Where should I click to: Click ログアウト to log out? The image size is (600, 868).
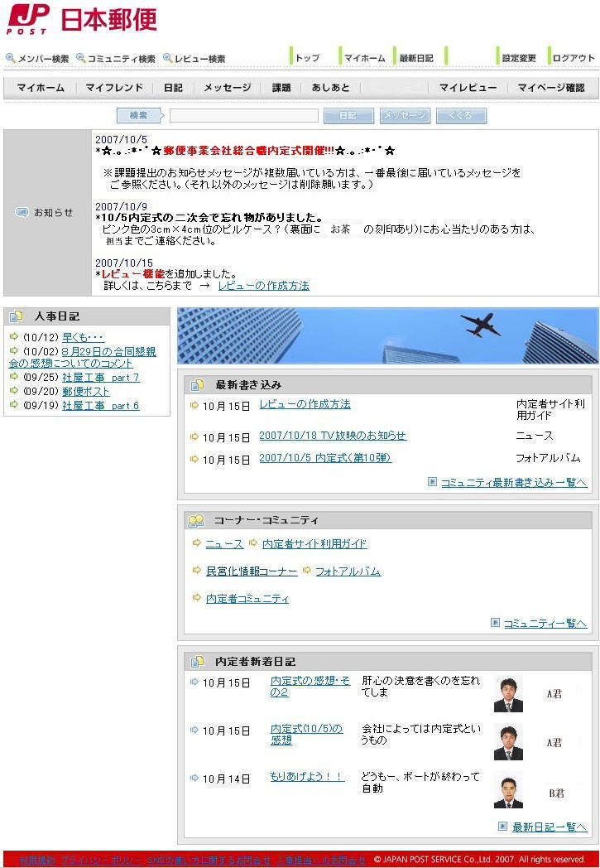(x=573, y=58)
